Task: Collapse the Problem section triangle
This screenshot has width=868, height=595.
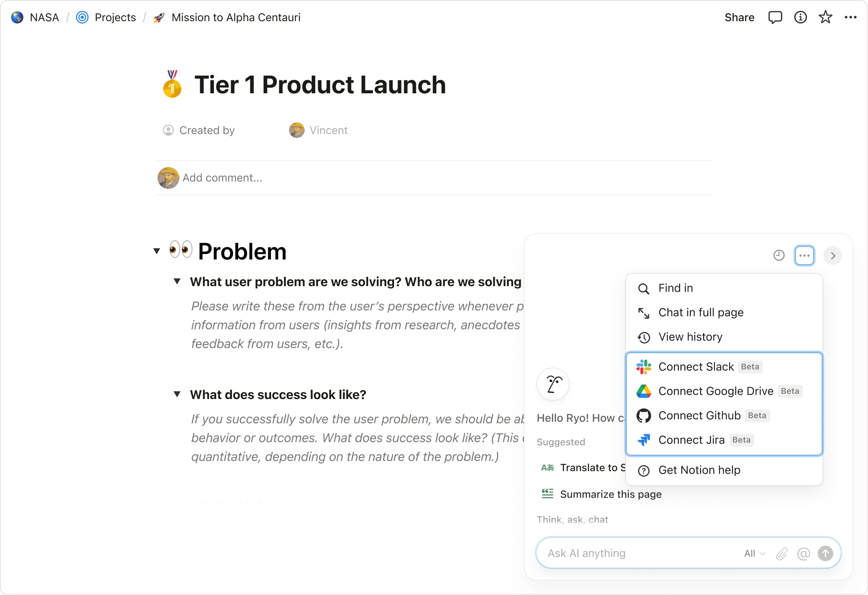Action: click(x=156, y=251)
